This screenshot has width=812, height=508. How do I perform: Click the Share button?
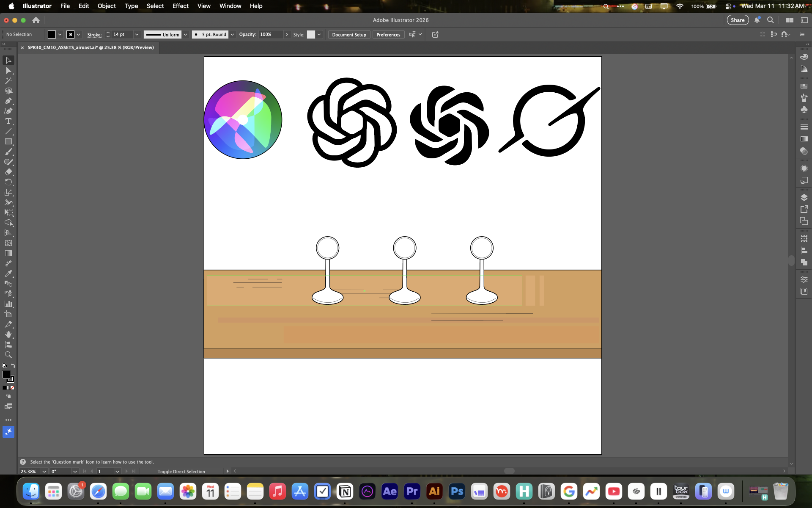coord(738,20)
